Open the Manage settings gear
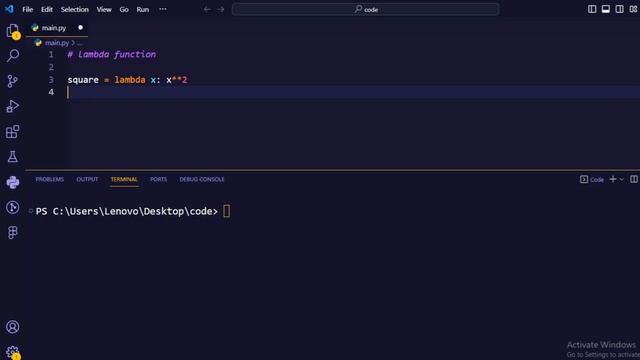 13,352
